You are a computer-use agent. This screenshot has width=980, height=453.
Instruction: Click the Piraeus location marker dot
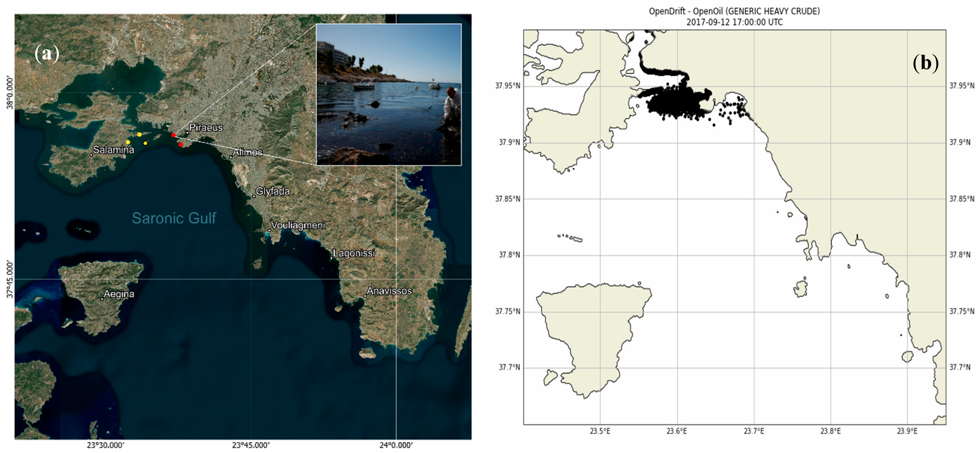tap(187, 132)
